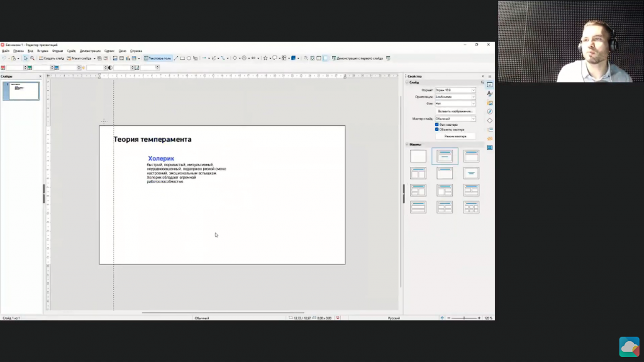Viewport: 644px width, 362px height.
Task: Toggle the 'Фон мастера' checkbox
Action: pyautogui.click(x=436, y=124)
